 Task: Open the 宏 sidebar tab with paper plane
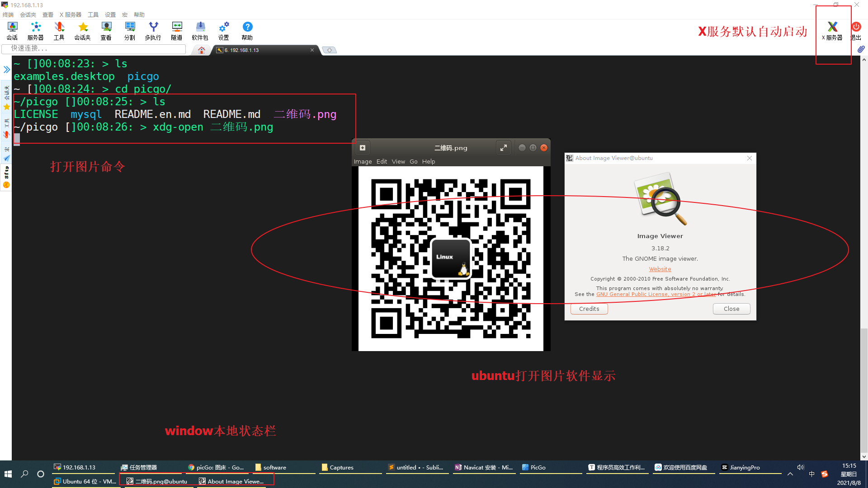tap(6, 154)
